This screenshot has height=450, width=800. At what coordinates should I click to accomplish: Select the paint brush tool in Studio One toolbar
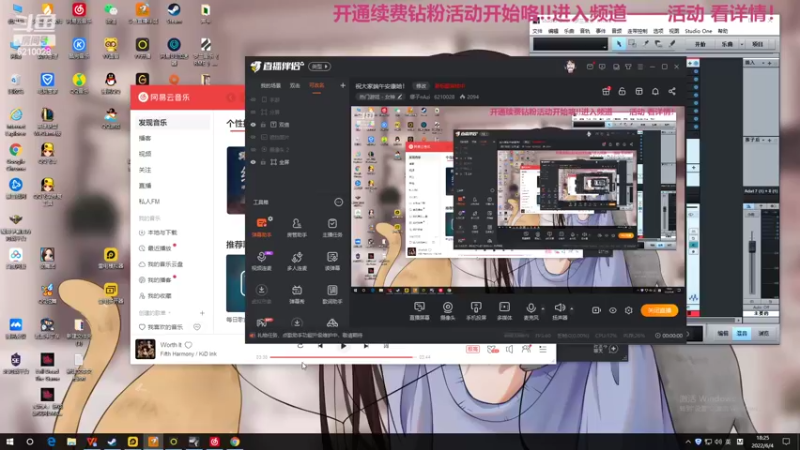click(x=672, y=44)
